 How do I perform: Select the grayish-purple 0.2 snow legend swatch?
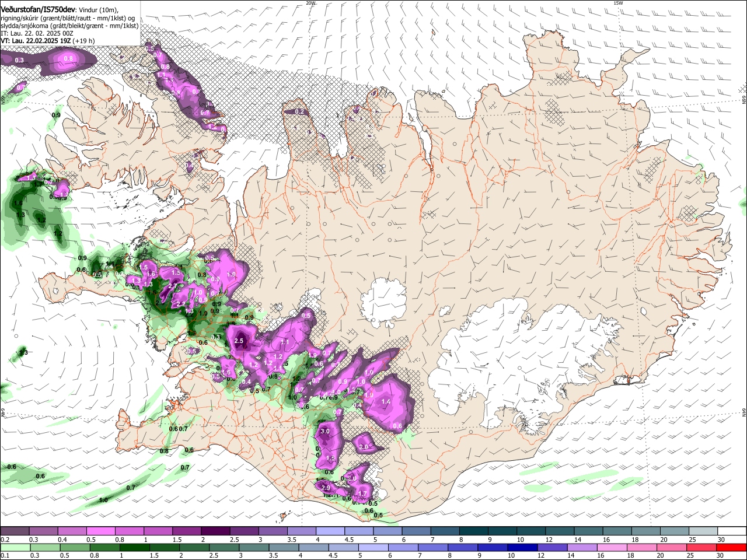(x=14, y=531)
